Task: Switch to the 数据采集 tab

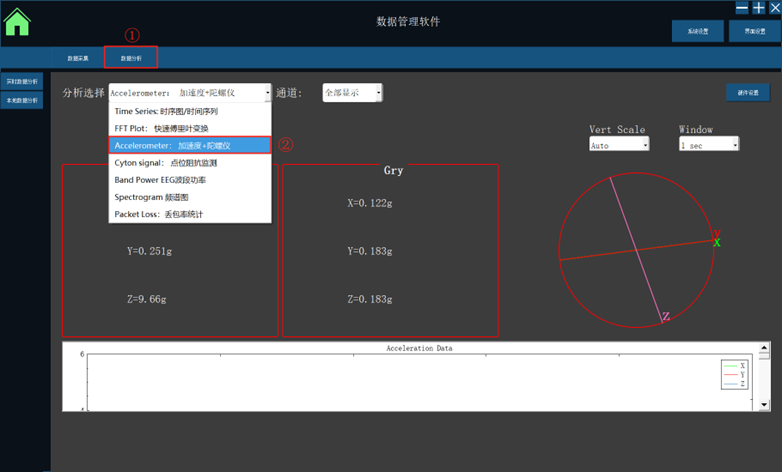Action: 78,59
